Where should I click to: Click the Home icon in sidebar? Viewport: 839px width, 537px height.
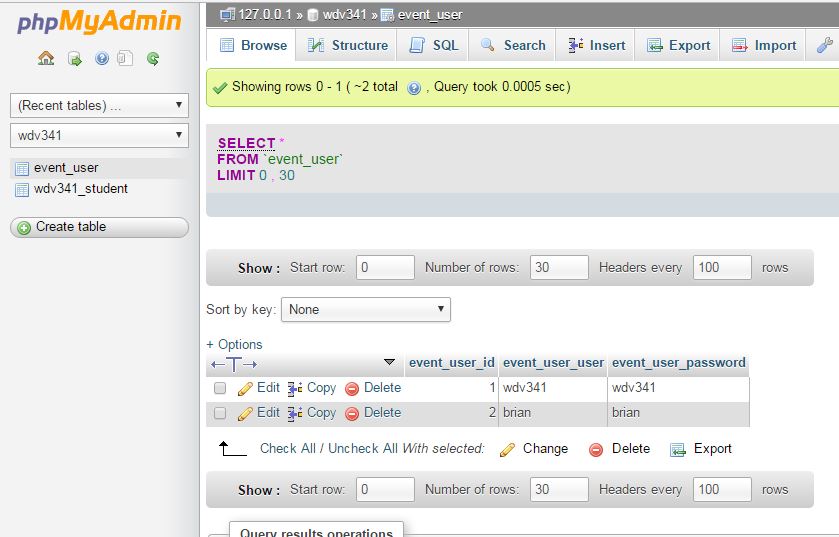coord(46,59)
